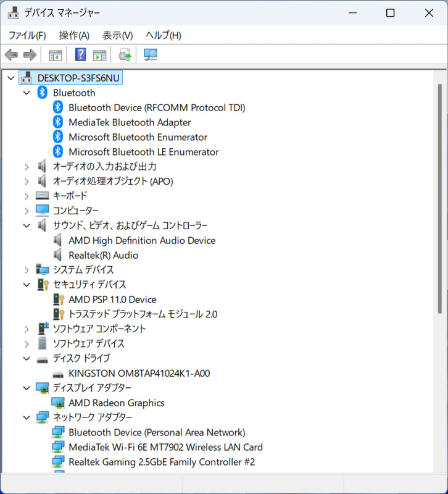Click the vertical scrollbar thumb
The height and width of the screenshot is (494, 448).
[x=439, y=198]
